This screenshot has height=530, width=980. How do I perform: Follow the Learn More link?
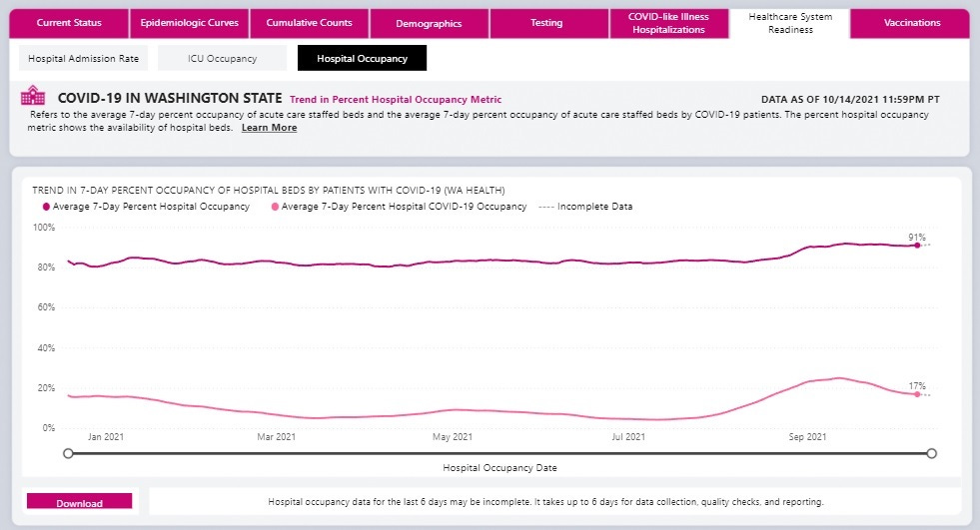(269, 128)
